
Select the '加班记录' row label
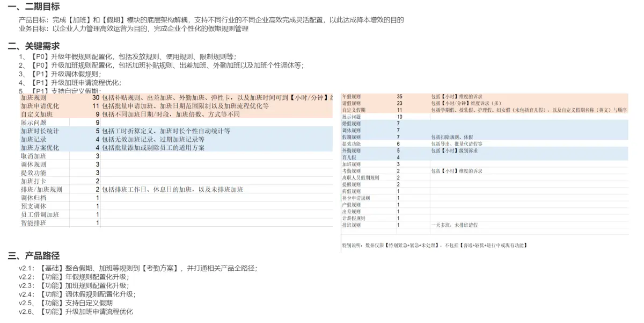point(34,139)
